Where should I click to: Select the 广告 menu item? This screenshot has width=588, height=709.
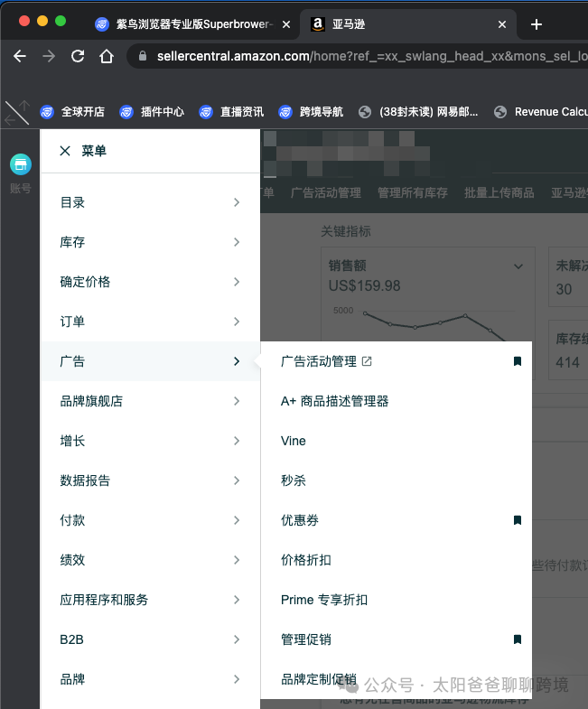[150, 361]
